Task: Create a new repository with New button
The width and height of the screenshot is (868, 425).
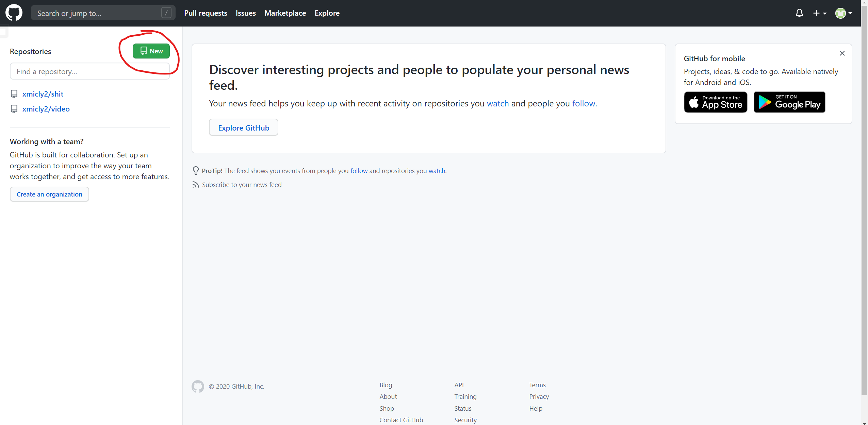Action: coord(151,51)
